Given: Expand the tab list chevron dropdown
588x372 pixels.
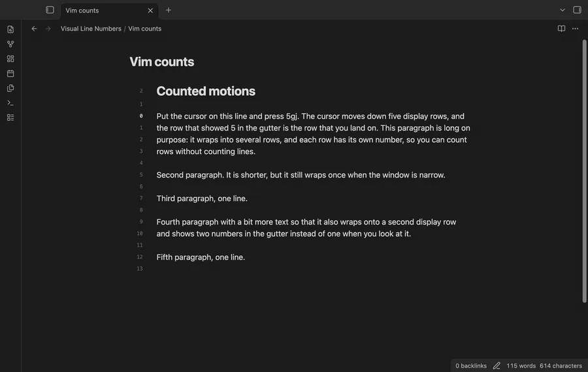Looking at the screenshot, I should point(562,10).
